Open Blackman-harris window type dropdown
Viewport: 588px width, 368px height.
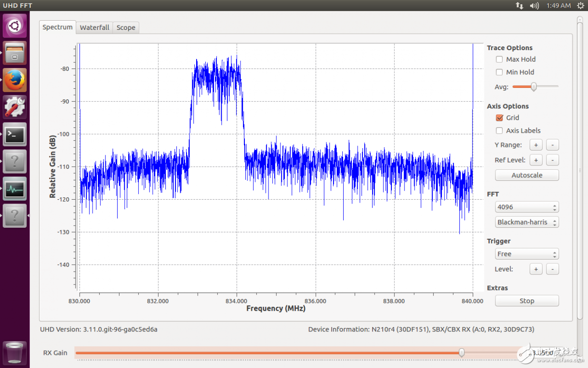pyautogui.click(x=527, y=222)
